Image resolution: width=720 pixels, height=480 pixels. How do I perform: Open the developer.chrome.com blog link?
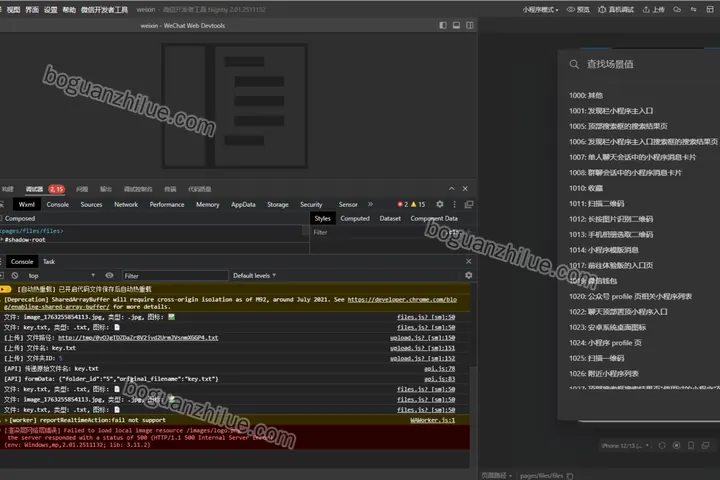tap(402, 299)
